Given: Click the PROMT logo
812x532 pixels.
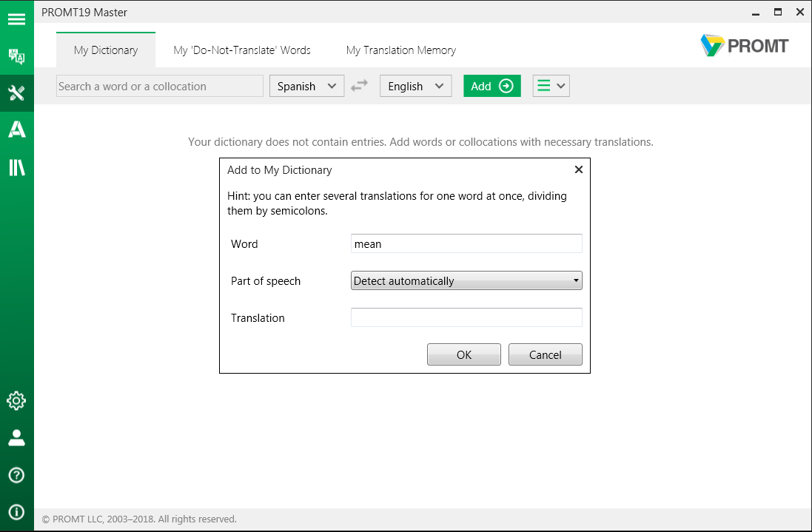Looking at the screenshot, I should (x=744, y=46).
